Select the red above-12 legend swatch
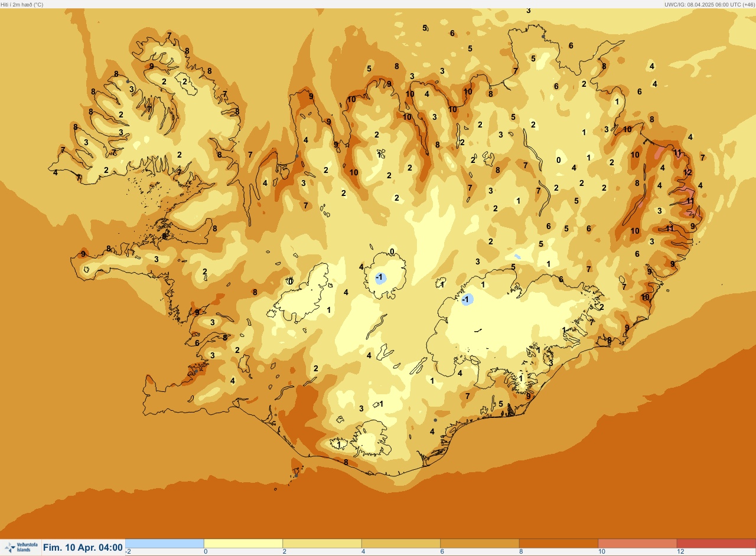This screenshot has height=556, width=756. pos(716,543)
